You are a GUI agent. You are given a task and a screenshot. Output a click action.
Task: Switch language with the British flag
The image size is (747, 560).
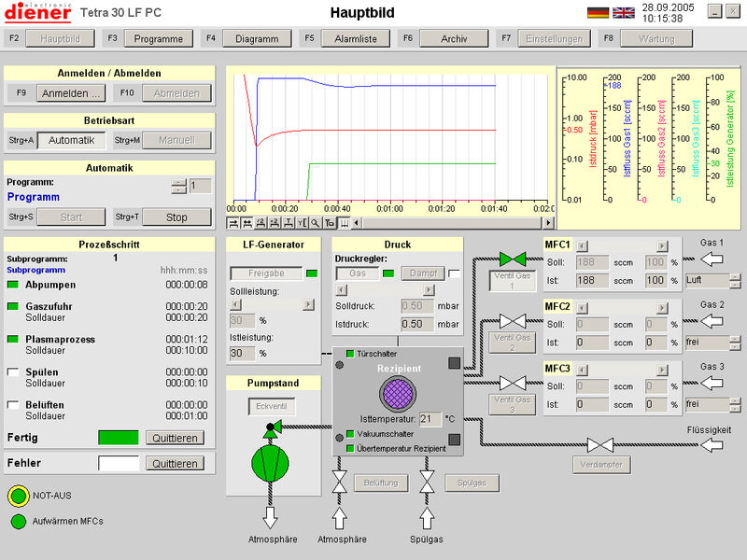(x=623, y=13)
